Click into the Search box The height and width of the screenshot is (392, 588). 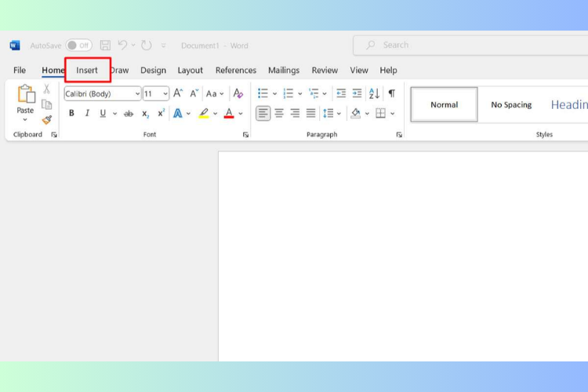pyautogui.click(x=470, y=45)
